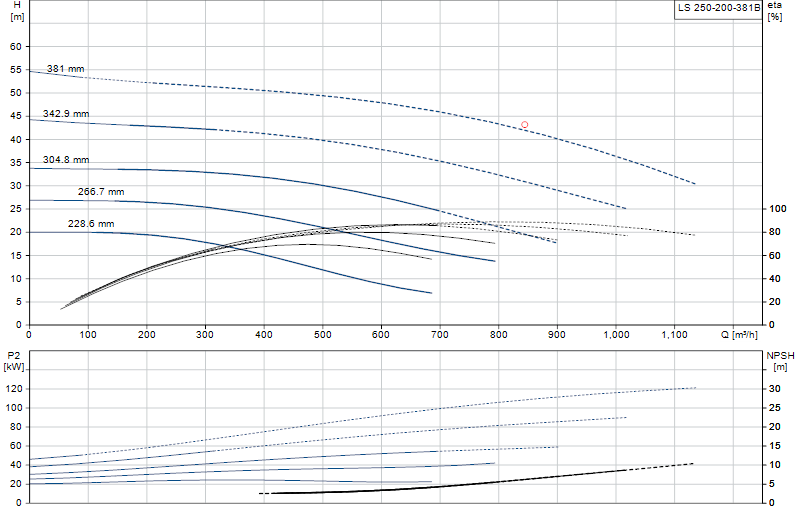Viewport: 800px width, 520px height.
Task: Select the 304.8 mm impeller curve label
Action: [66, 160]
